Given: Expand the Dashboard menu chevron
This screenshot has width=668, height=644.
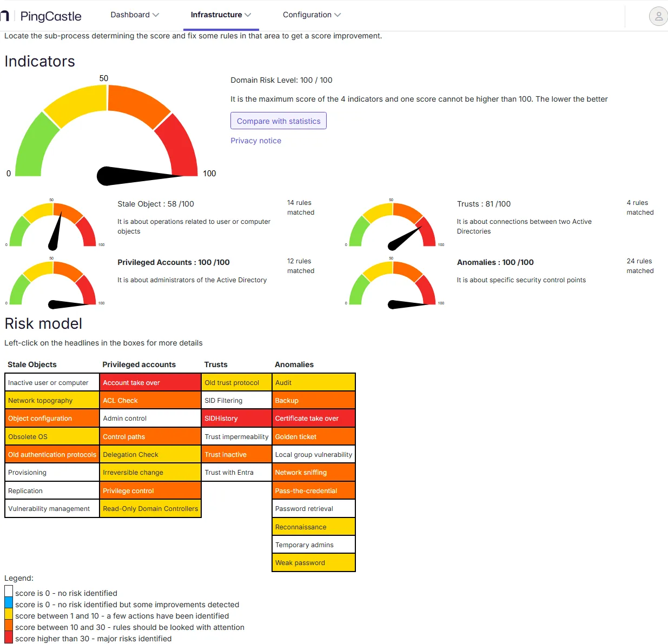Looking at the screenshot, I should (156, 15).
